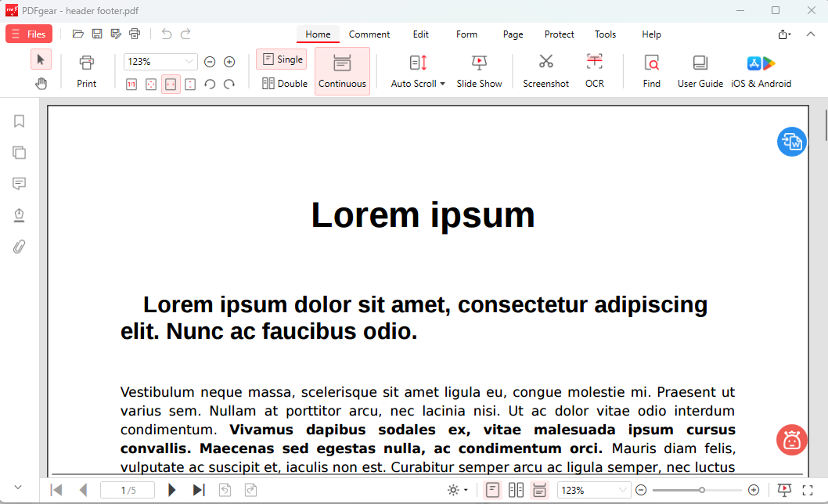Toggle status bar continuous view

[x=540, y=490]
